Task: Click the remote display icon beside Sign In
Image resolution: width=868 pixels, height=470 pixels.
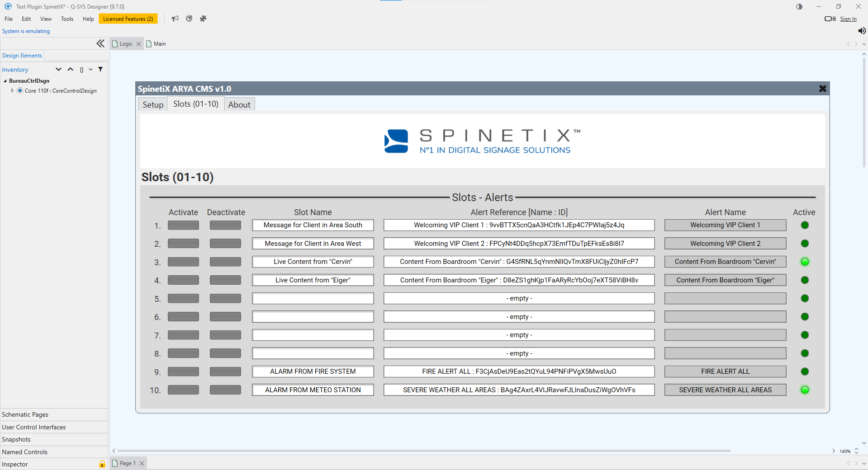Action: click(830, 19)
